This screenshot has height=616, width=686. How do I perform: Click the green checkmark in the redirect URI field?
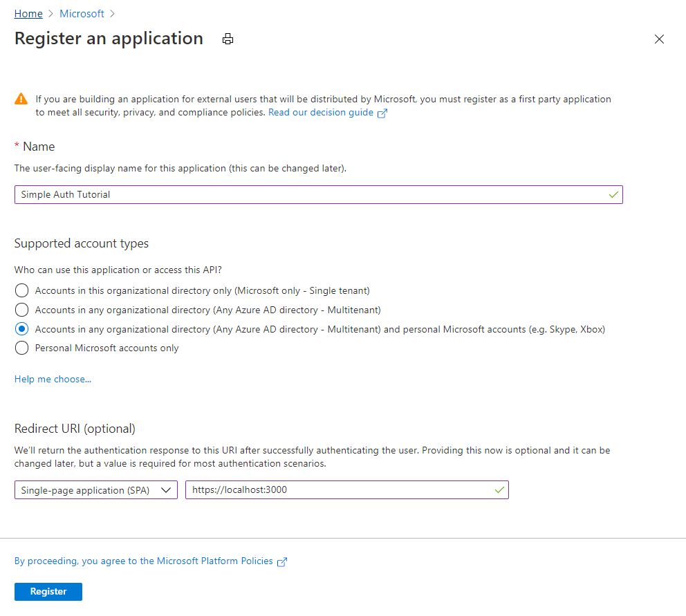click(x=499, y=490)
